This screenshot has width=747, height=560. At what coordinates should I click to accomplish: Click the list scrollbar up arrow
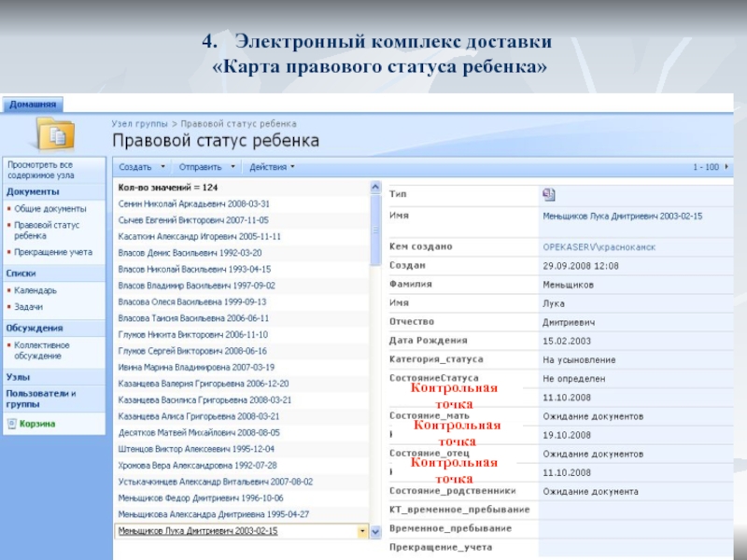coord(375,188)
